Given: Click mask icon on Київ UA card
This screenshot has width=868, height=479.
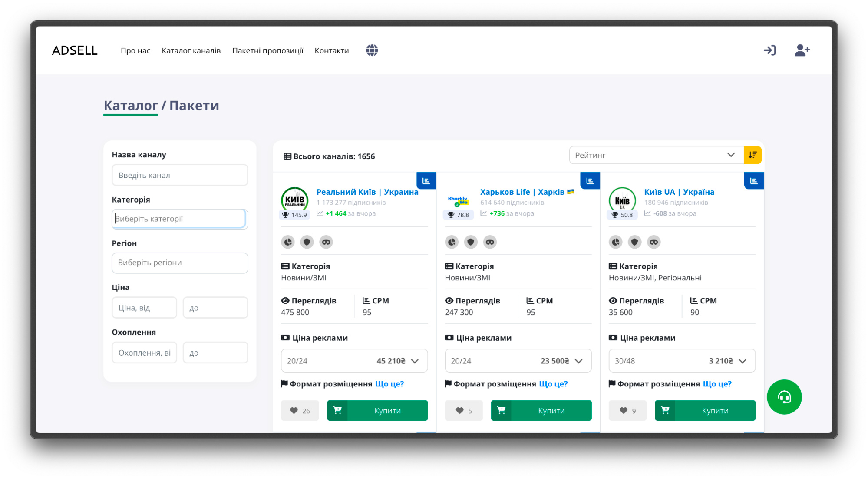Looking at the screenshot, I should [654, 242].
